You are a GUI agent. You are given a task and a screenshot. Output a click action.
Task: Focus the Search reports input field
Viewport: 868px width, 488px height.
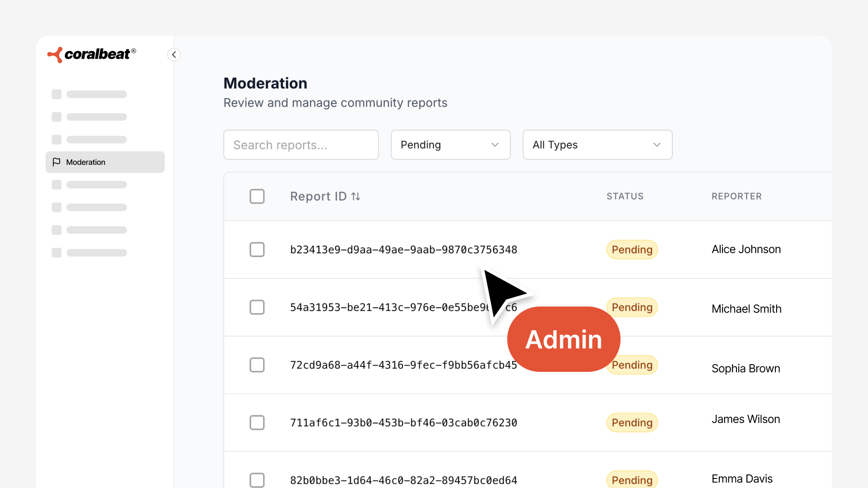point(301,145)
